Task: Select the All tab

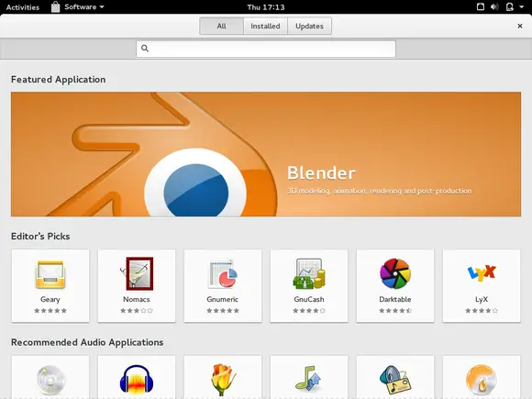Action: [x=222, y=26]
